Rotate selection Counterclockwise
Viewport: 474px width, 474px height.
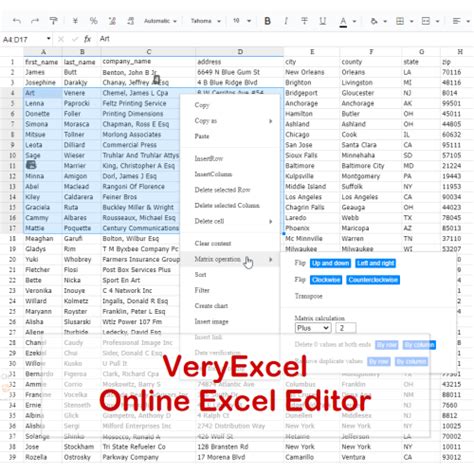tap(373, 280)
